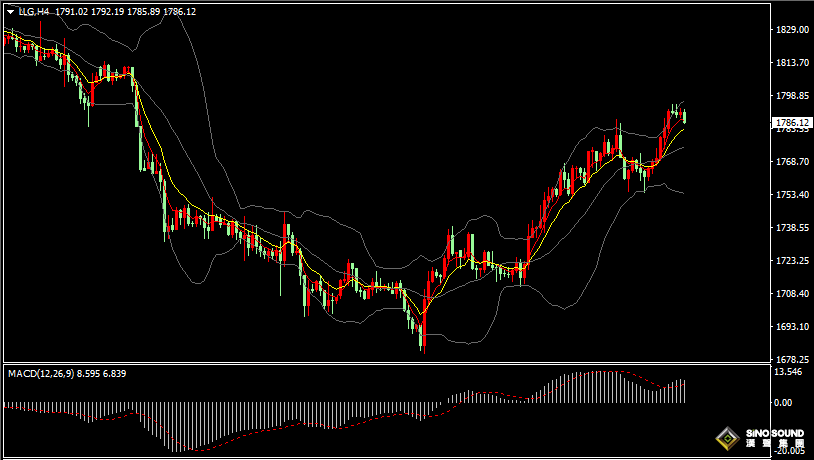Click the 1798.85 price axis label
Viewport: 814px width, 460px height.
tap(793, 96)
